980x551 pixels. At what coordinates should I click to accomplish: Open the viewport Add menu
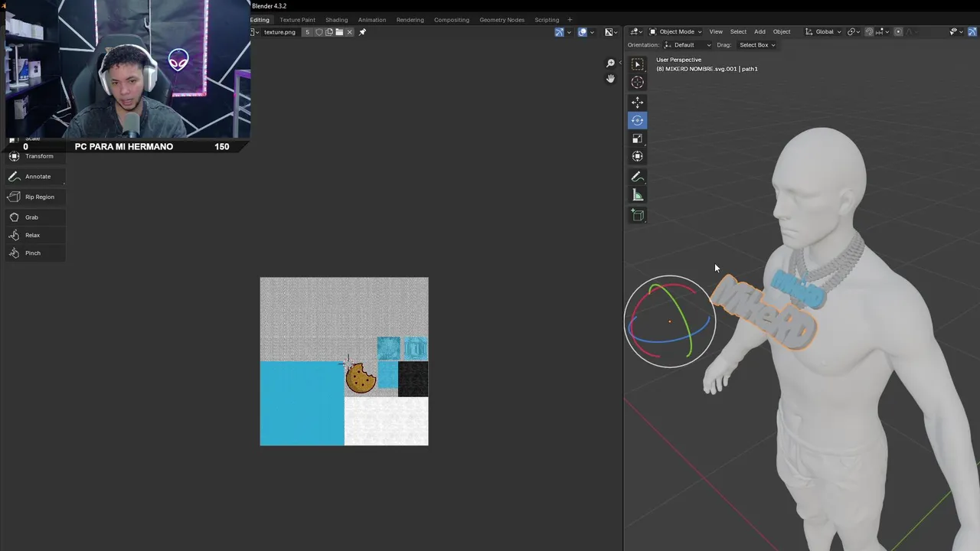point(759,32)
